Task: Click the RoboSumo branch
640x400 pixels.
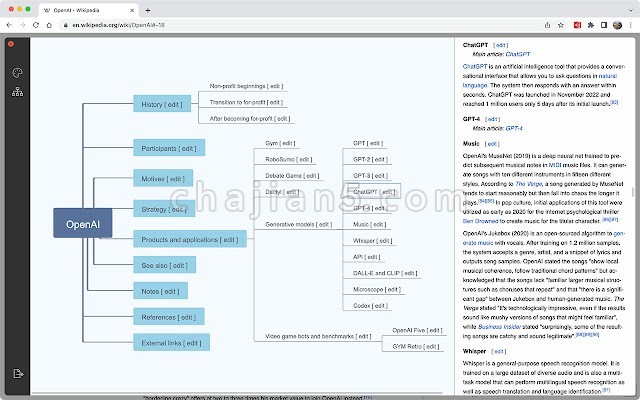Action: 289,160
